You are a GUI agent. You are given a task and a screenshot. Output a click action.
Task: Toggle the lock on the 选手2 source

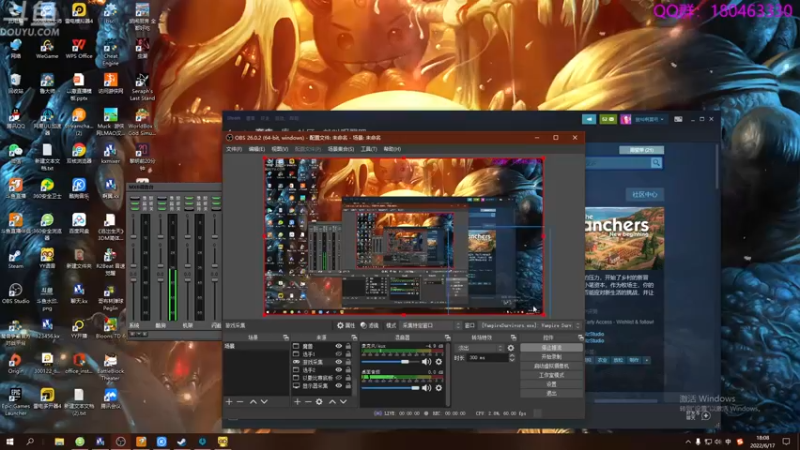(x=348, y=370)
